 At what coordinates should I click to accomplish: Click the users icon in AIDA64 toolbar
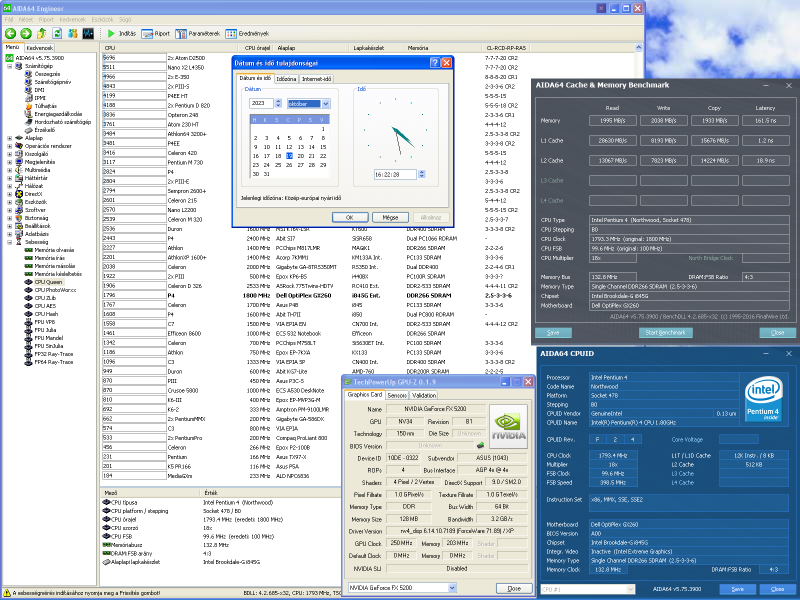tap(73, 34)
